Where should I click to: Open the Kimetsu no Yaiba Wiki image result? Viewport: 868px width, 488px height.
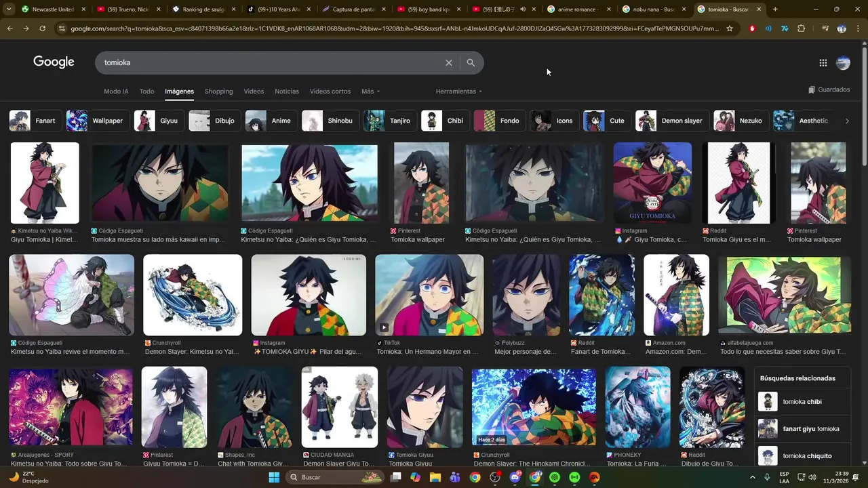[x=45, y=183]
